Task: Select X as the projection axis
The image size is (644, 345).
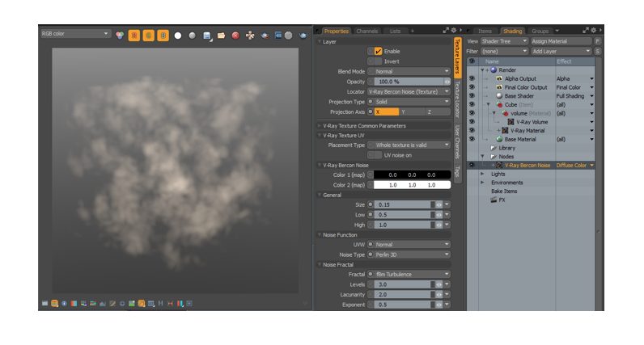Action: click(x=387, y=111)
